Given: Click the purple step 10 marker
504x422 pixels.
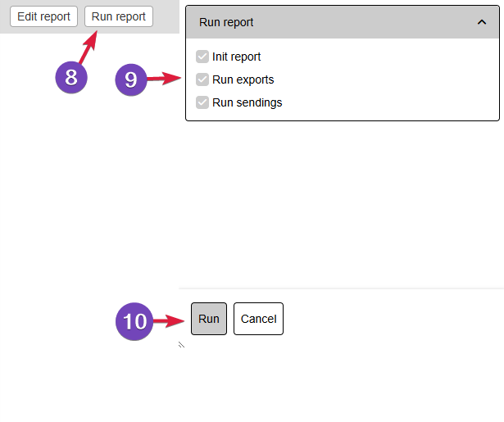Looking at the screenshot, I should pos(134,321).
